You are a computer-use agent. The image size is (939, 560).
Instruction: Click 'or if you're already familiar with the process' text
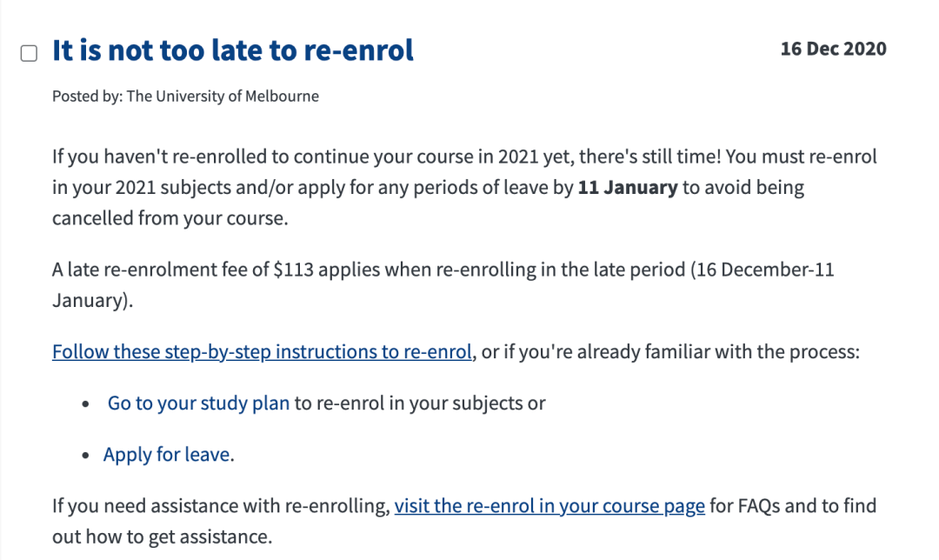pos(670,351)
